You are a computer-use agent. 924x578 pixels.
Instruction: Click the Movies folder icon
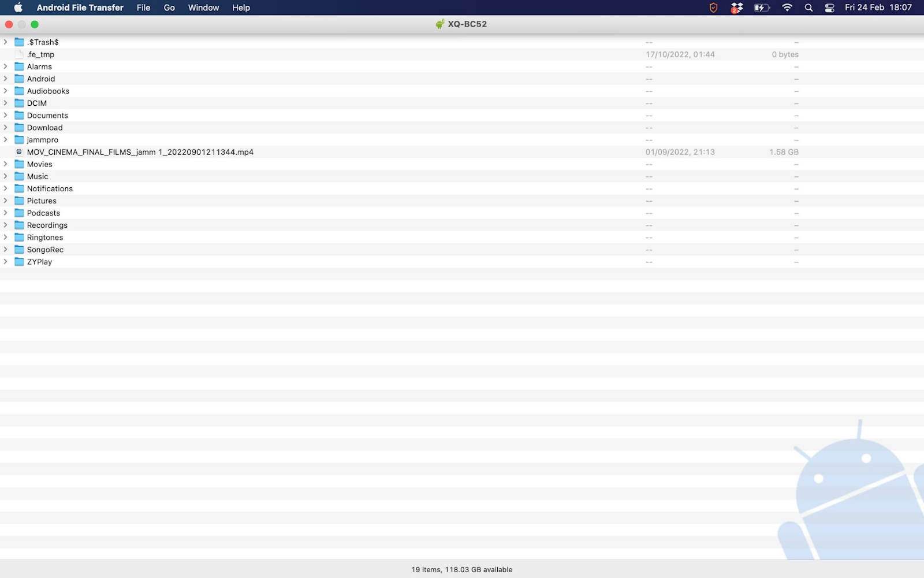click(x=19, y=164)
